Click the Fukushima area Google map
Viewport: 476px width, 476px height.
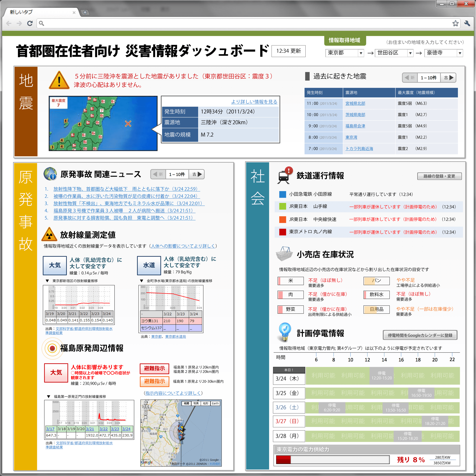click(x=181, y=433)
